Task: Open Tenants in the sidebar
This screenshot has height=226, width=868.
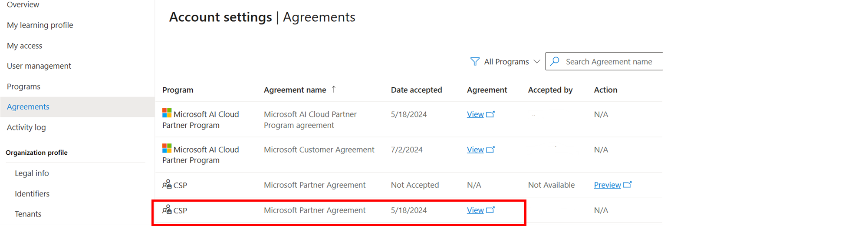Action: [x=28, y=214]
